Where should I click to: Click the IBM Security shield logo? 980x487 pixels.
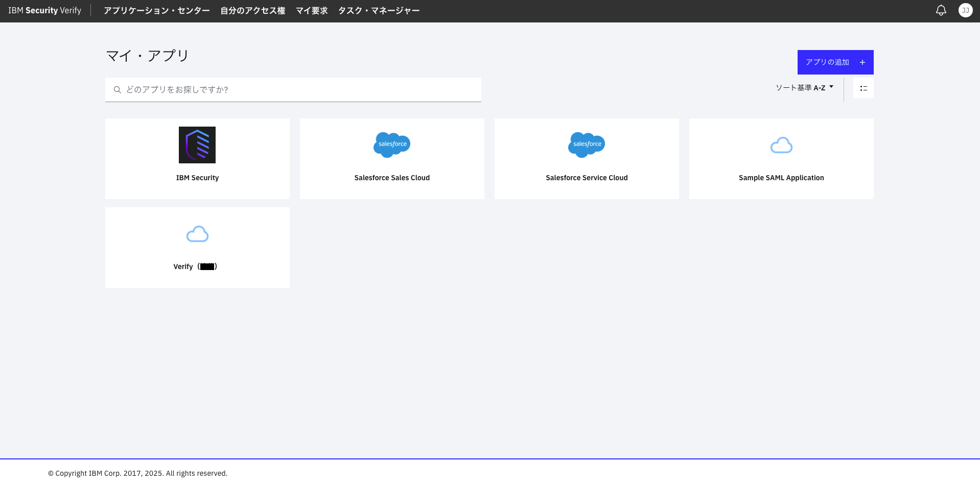[x=197, y=145]
